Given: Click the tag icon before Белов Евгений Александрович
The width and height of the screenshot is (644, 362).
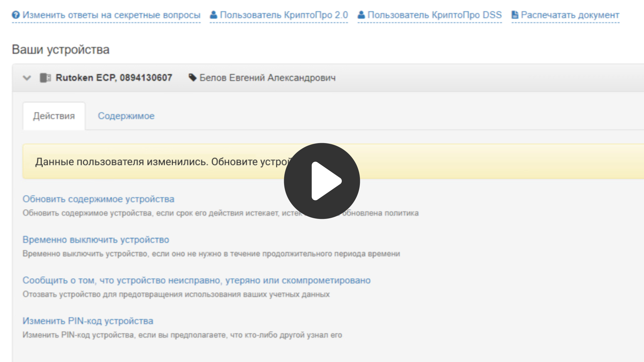Looking at the screenshot, I should coord(192,77).
